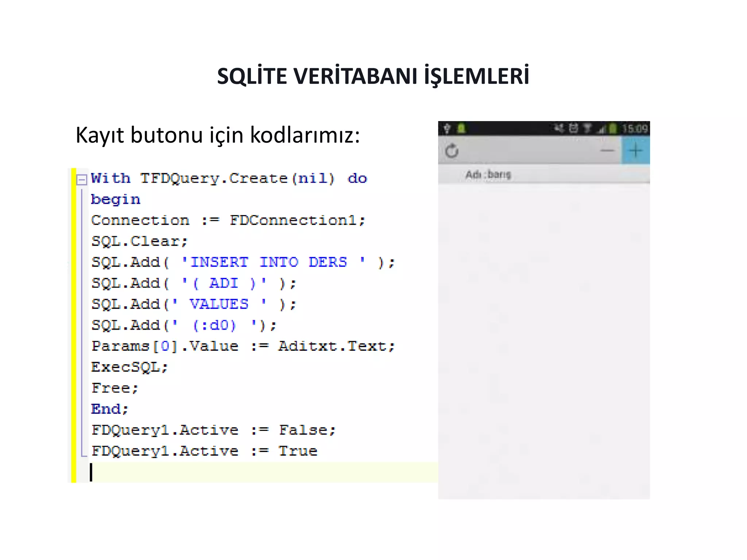Screen dimensions: 747x560
Task: Click the 'Kayıt butonu için kodlarımız:' heading
Action: (218, 135)
